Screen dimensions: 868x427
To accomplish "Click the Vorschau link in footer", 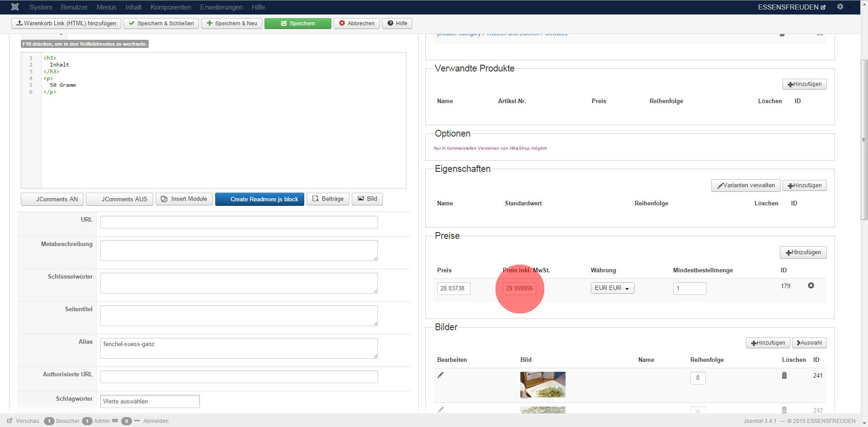I will (x=23, y=421).
